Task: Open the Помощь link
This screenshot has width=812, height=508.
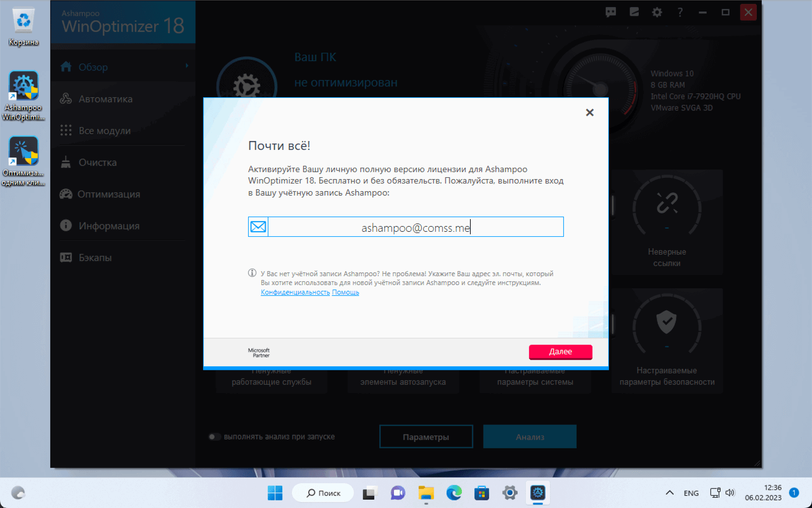Action: 346,292
